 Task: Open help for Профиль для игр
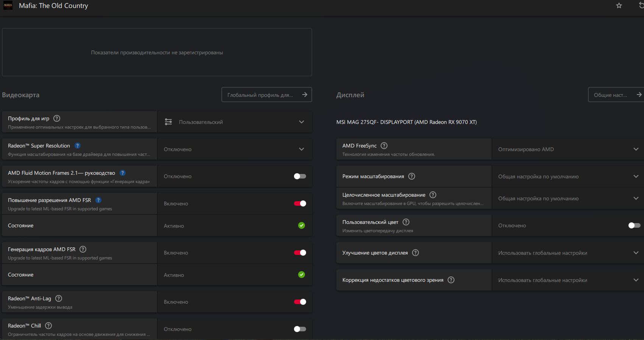tap(57, 118)
